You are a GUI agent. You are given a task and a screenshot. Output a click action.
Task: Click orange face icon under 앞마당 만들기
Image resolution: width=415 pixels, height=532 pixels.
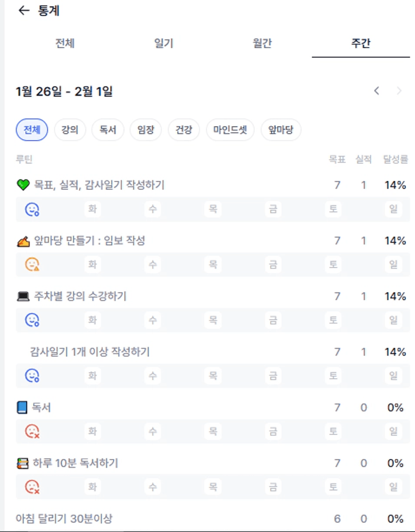tap(32, 264)
